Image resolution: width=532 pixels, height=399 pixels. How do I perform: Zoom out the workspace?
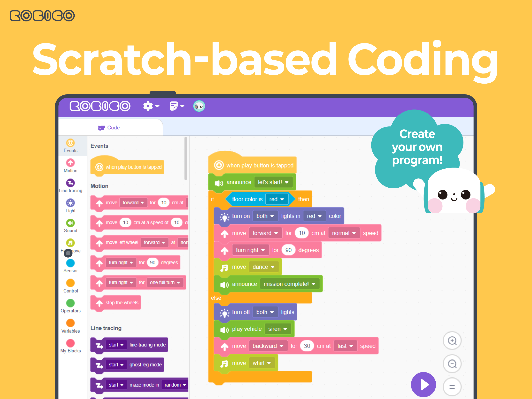click(452, 364)
